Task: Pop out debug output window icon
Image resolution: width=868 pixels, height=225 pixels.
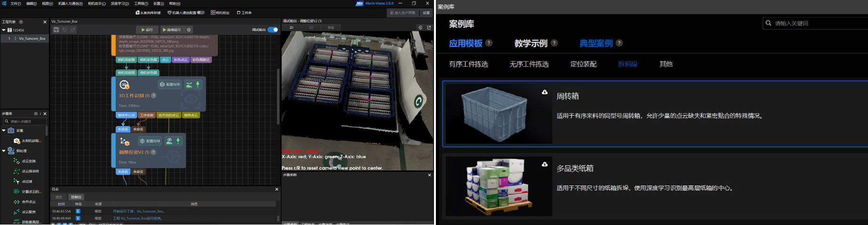Action: coord(429,28)
